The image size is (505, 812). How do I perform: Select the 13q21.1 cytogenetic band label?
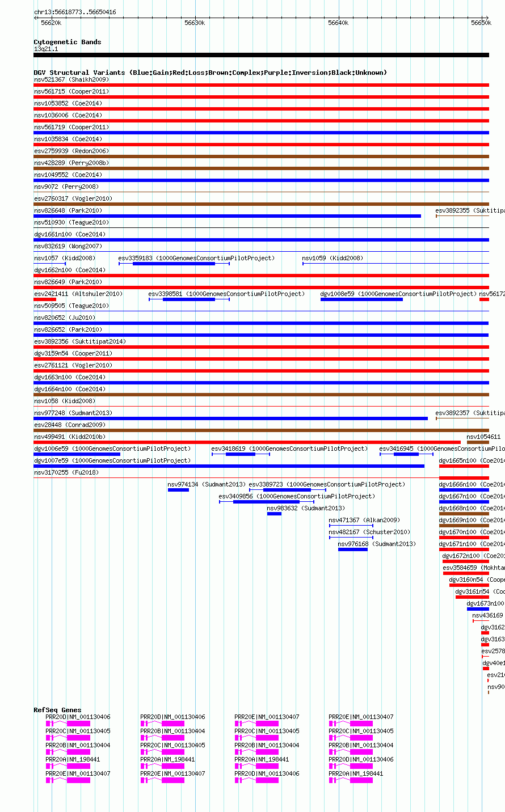pos(46,49)
